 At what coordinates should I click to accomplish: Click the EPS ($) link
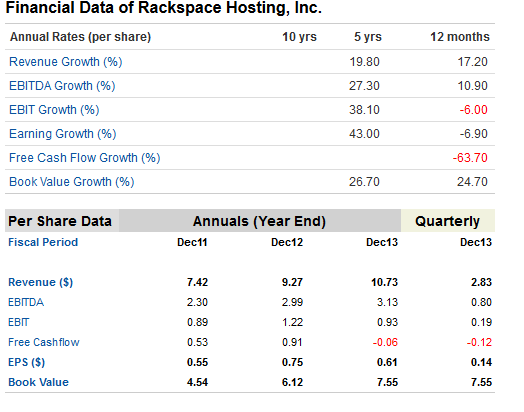[x=26, y=363]
